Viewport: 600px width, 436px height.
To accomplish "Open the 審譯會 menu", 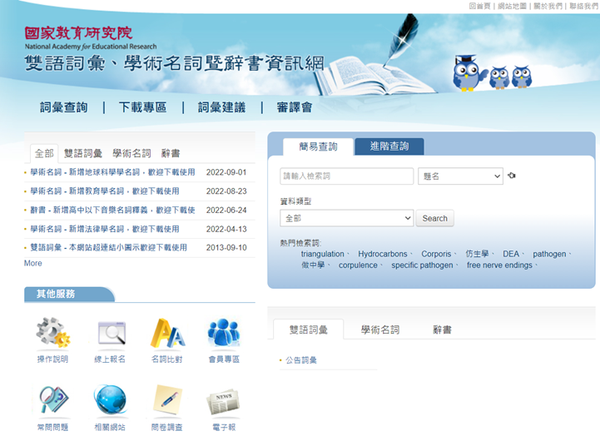I will coord(294,107).
